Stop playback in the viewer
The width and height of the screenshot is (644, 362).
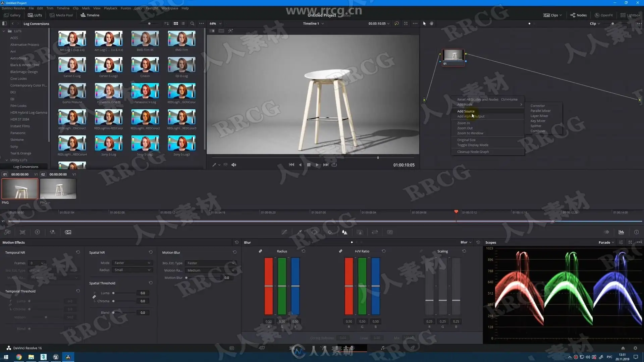pos(309,165)
